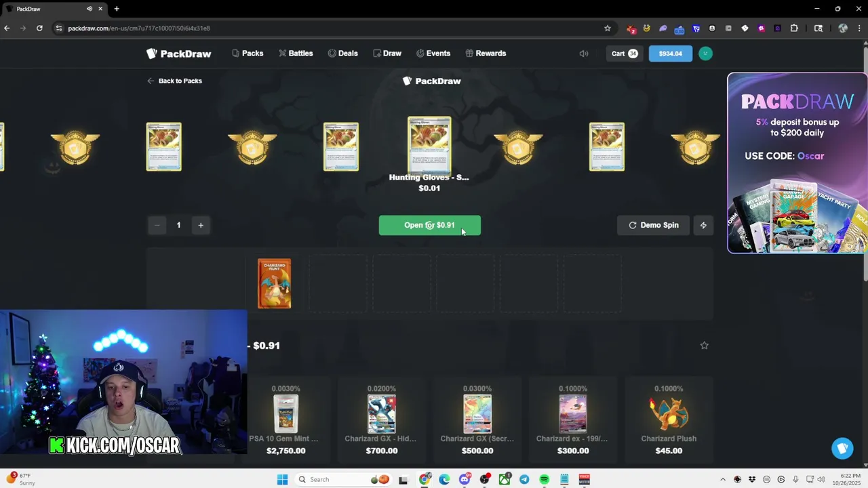Decrease pack quantity with minus button
The height and width of the screenshot is (488, 868).
pyautogui.click(x=157, y=225)
